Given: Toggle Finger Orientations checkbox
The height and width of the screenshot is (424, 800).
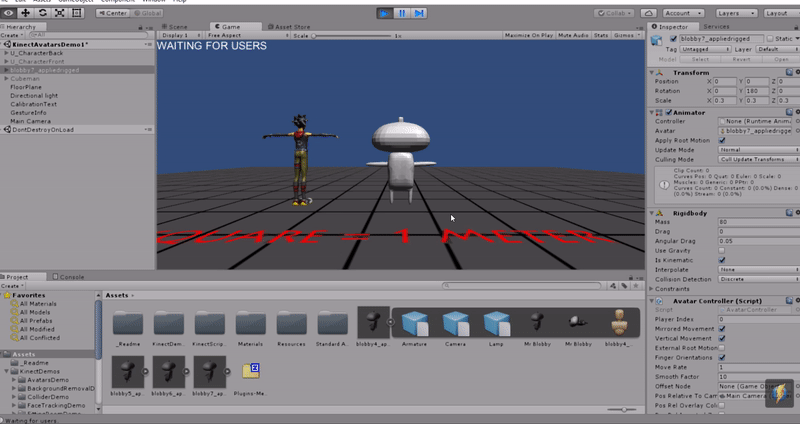Looking at the screenshot, I should point(722,358).
